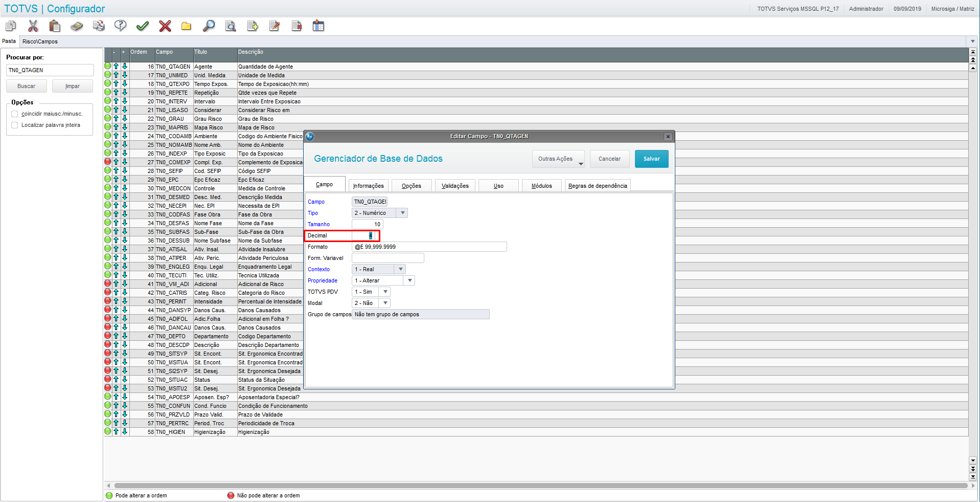The width and height of the screenshot is (980, 502).
Task: Switch to the Opções tab
Action: pyautogui.click(x=412, y=186)
